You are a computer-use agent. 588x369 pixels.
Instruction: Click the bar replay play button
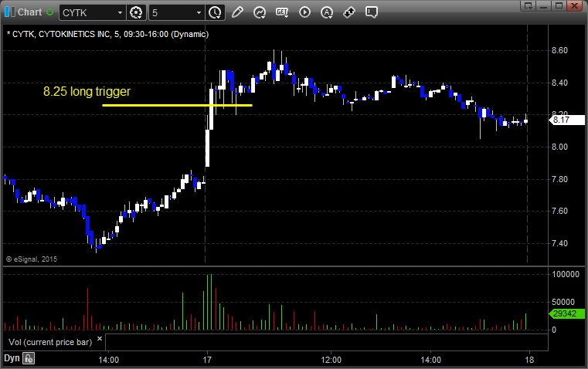[x=304, y=12]
